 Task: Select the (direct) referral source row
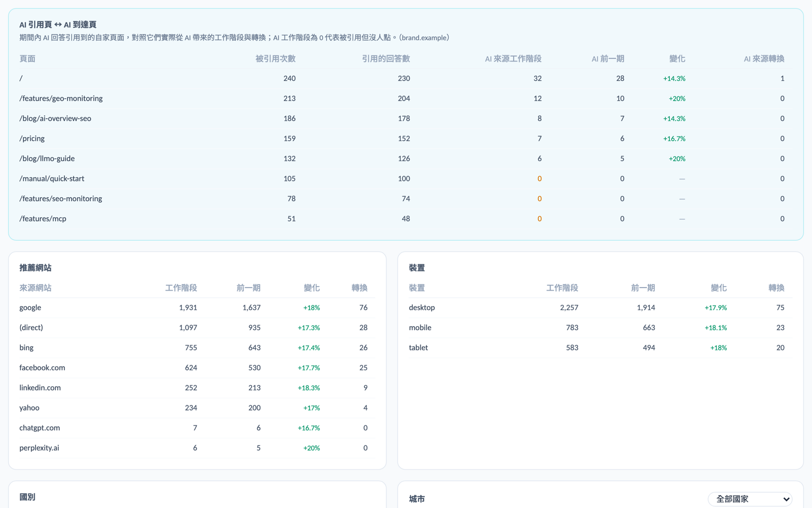tap(197, 328)
